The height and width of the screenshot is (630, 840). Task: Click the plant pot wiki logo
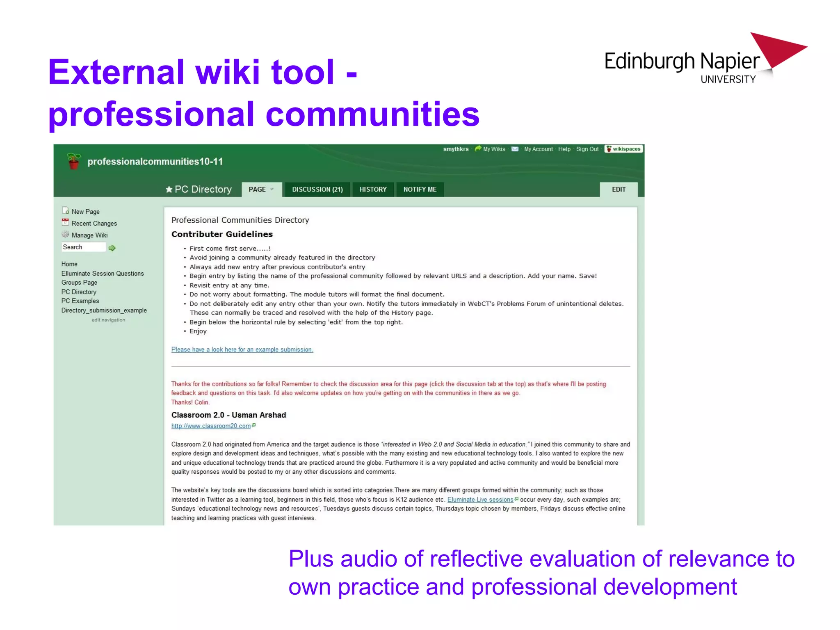[x=74, y=161]
